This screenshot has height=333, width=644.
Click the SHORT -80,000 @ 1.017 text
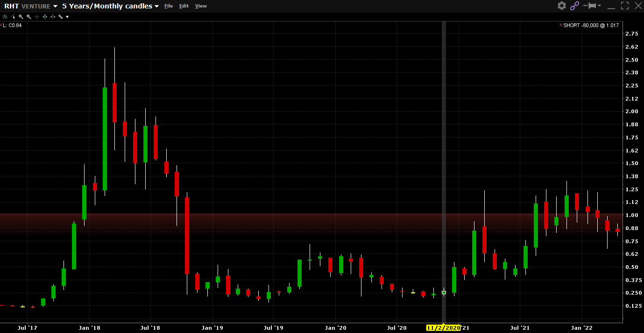(x=591, y=25)
